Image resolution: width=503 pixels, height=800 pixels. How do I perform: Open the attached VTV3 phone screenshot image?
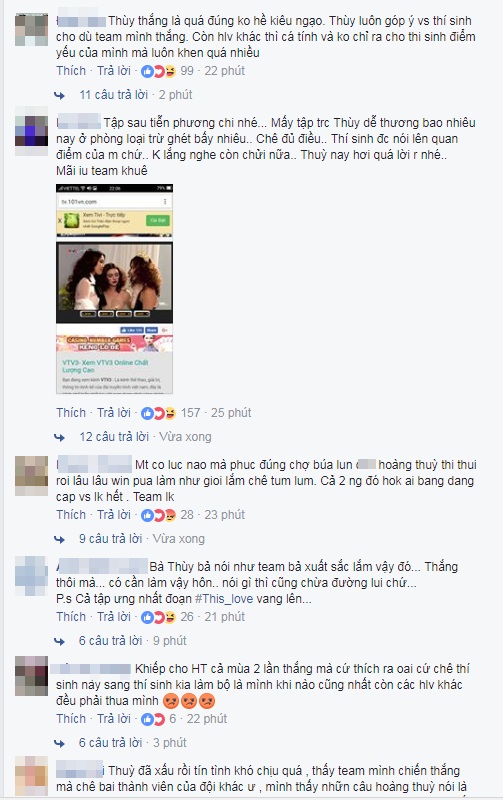114,289
